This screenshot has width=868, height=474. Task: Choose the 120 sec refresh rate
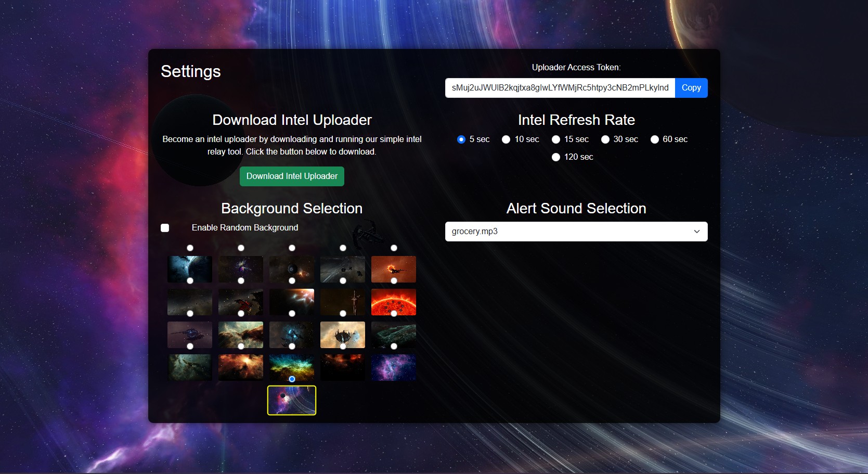[556, 157]
